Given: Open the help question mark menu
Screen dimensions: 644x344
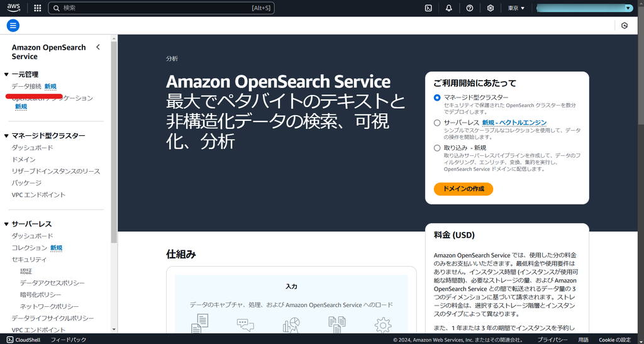Looking at the screenshot, I should (469, 8).
